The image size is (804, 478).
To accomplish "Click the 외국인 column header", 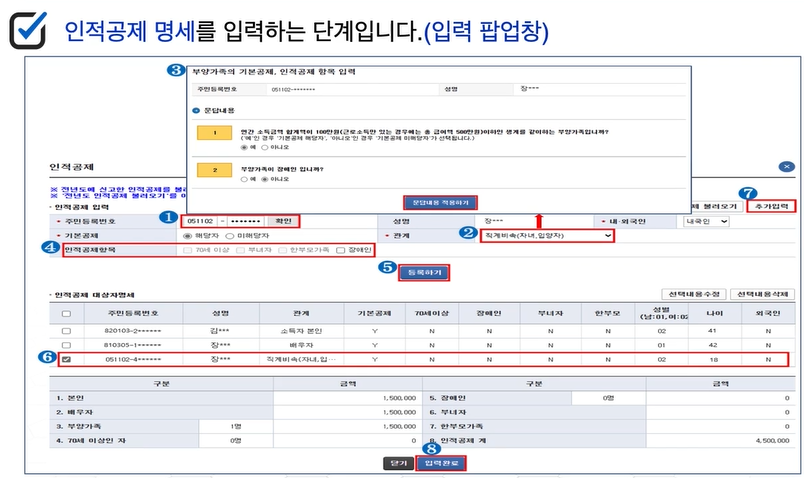I will pyautogui.click(x=768, y=313).
